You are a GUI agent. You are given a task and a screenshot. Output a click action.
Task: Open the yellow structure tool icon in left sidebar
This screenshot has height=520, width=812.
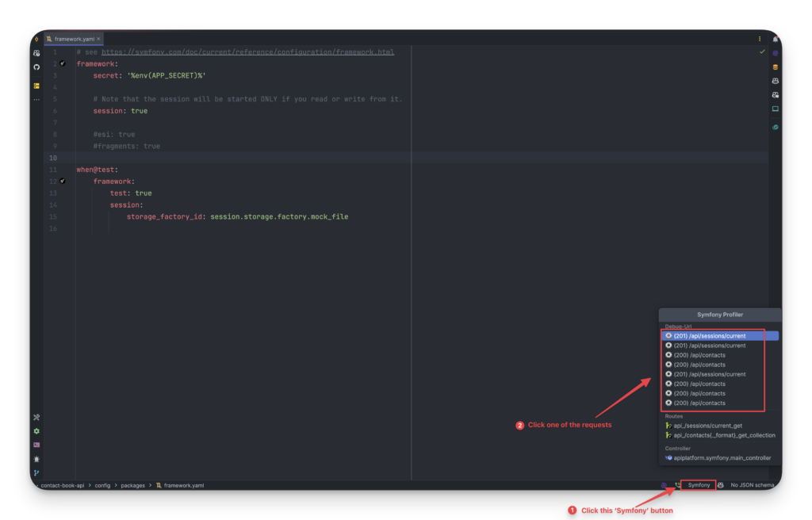click(36, 86)
